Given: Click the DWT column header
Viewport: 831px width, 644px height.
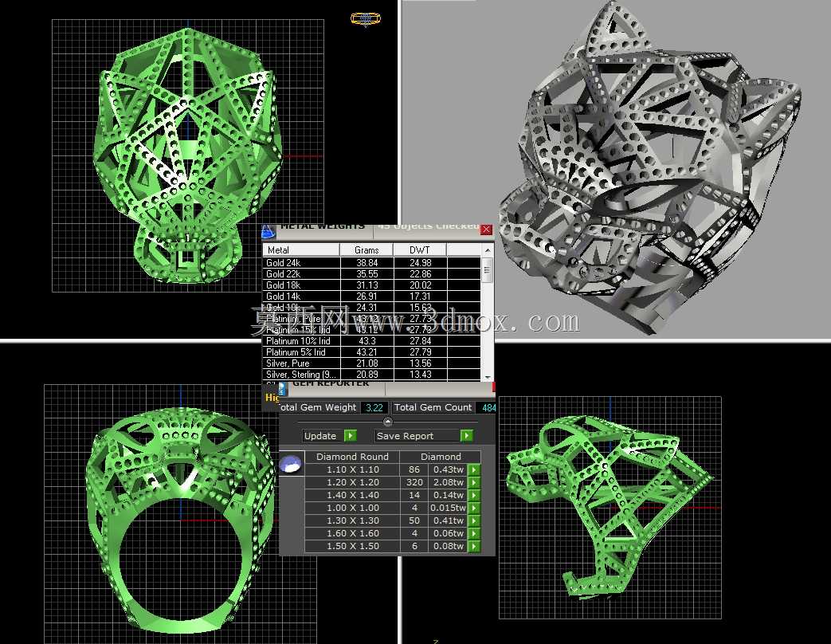Looking at the screenshot, I should (420, 249).
